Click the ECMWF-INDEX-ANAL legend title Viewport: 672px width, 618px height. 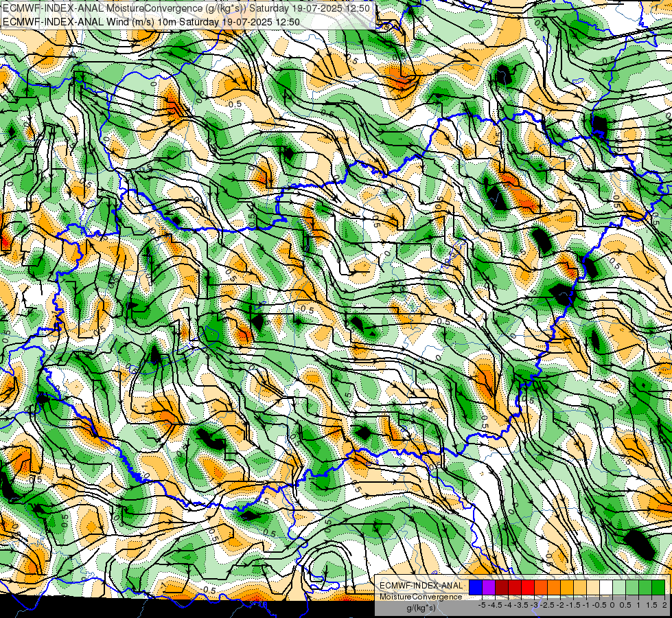[421, 586]
